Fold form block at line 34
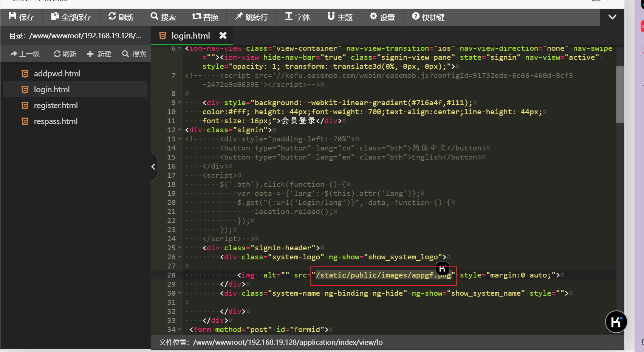This screenshot has width=644, height=352. [180, 330]
